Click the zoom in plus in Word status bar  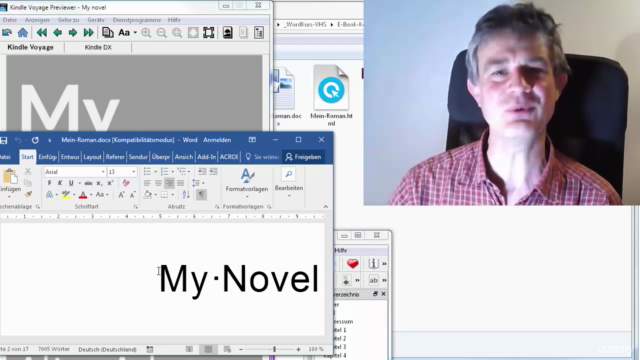298,349
